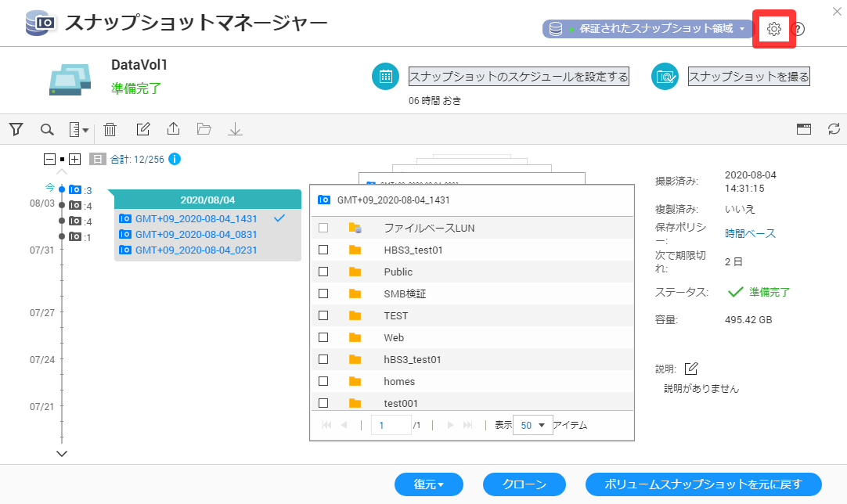Click the search magnifier in the toolbar
The width and height of the screenshot is (847, 504).
pyautogui.click(x=47, y=129)
